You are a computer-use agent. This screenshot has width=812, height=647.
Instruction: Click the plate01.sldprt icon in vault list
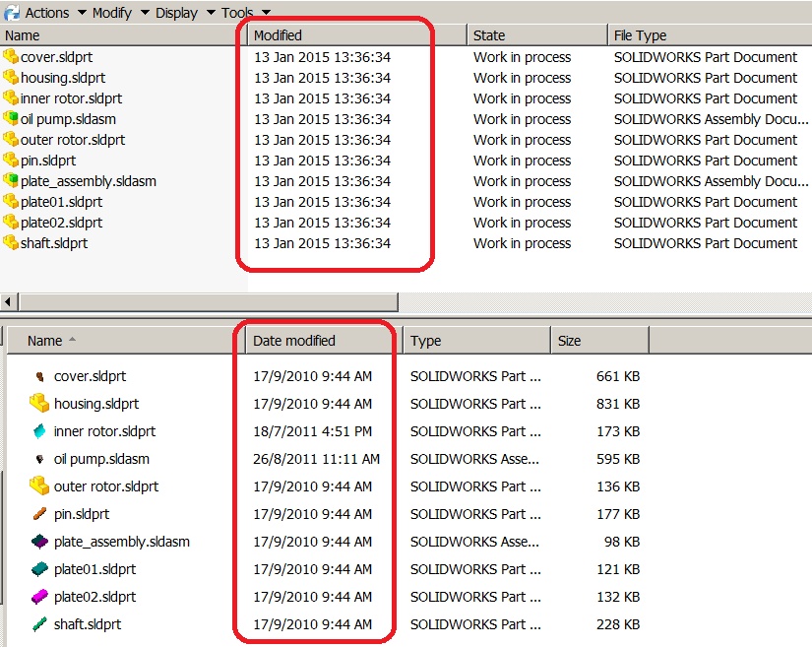click(11, 201)
